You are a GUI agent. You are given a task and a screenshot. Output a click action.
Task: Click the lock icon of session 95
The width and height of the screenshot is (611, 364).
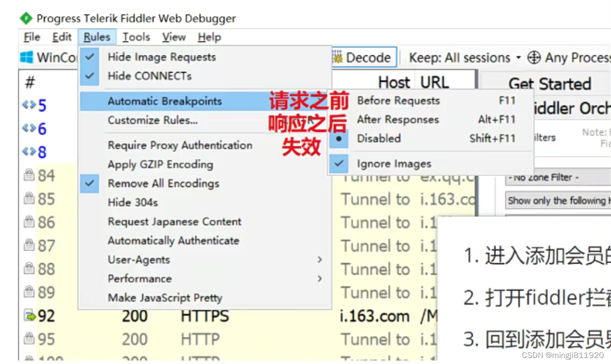click(29, 339)
